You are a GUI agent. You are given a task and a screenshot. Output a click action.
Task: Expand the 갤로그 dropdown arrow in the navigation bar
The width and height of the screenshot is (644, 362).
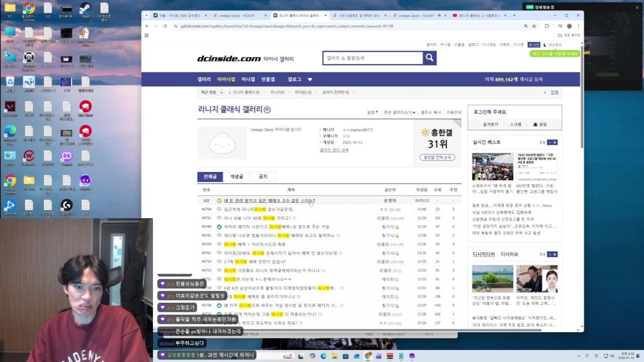click(310, 79)
